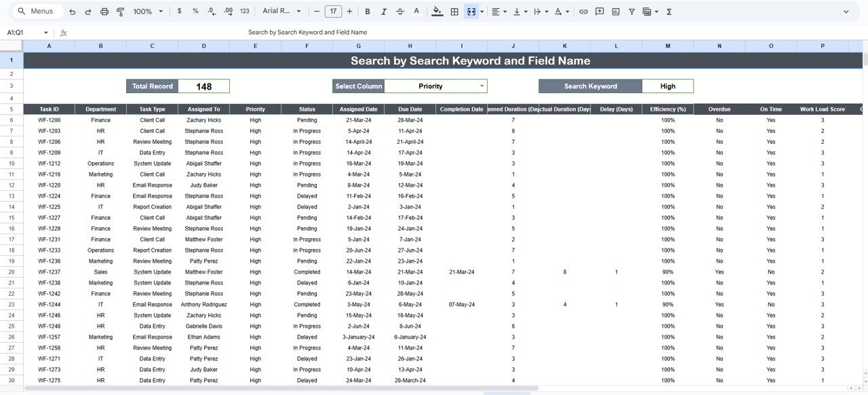The image size is (868, 395).
Task: Open the Select Column Priority dropdown
Action: (x=481, y=86)
